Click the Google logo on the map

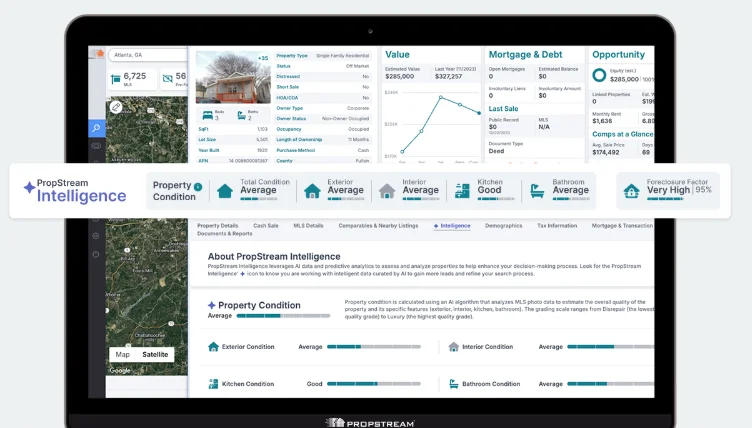[x=120, y=370]
